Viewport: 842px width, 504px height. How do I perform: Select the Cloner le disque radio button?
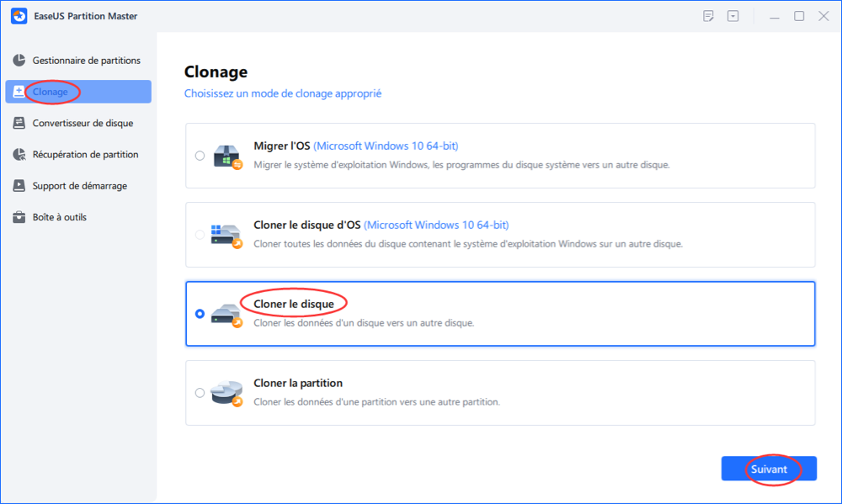tap(200, 314)
